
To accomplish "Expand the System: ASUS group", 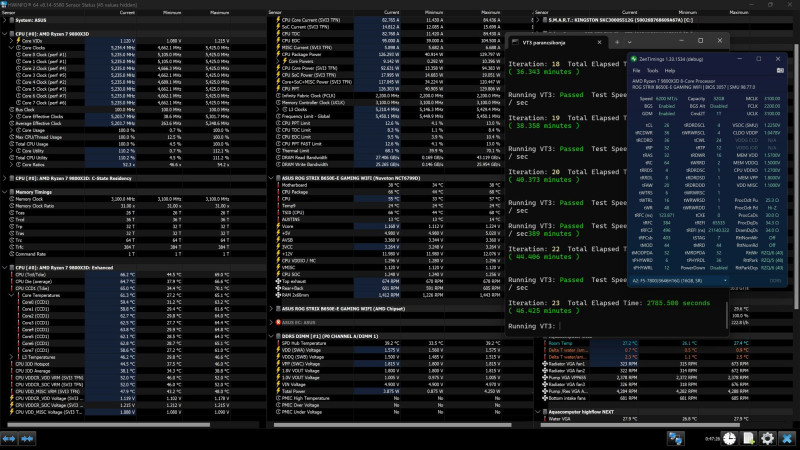I will 5,20.
